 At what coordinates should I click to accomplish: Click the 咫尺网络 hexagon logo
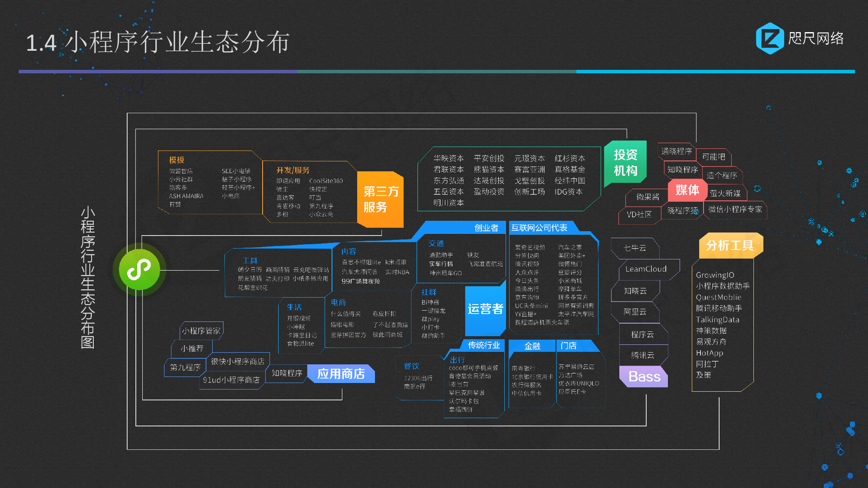(x=770, y=39)
